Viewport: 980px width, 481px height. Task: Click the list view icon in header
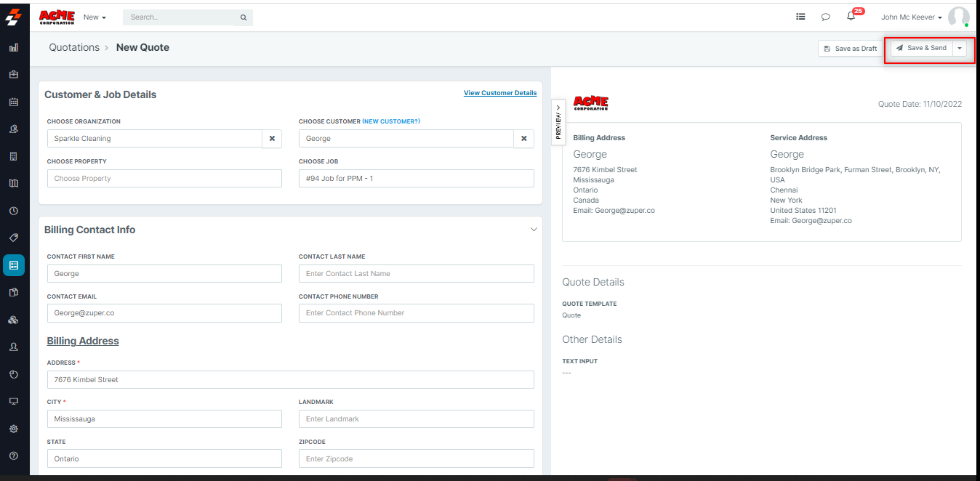800,17
